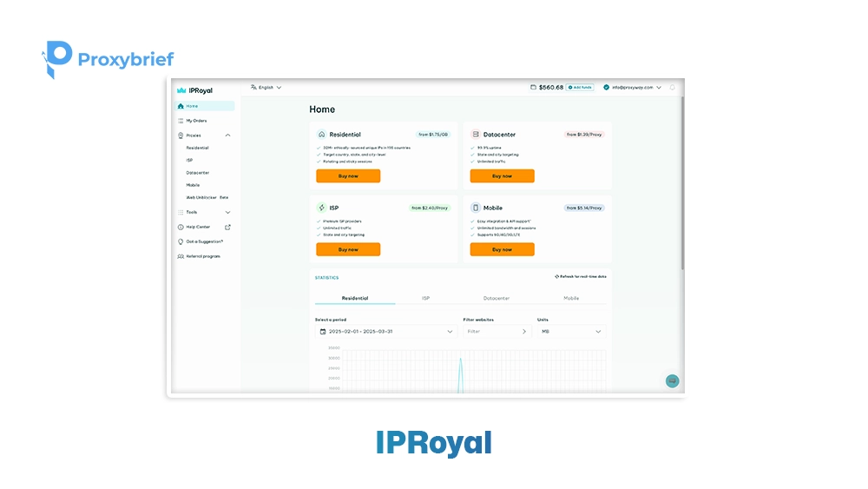
Task: Expand the Tools section in sidebar
Action: click(227, 212)
